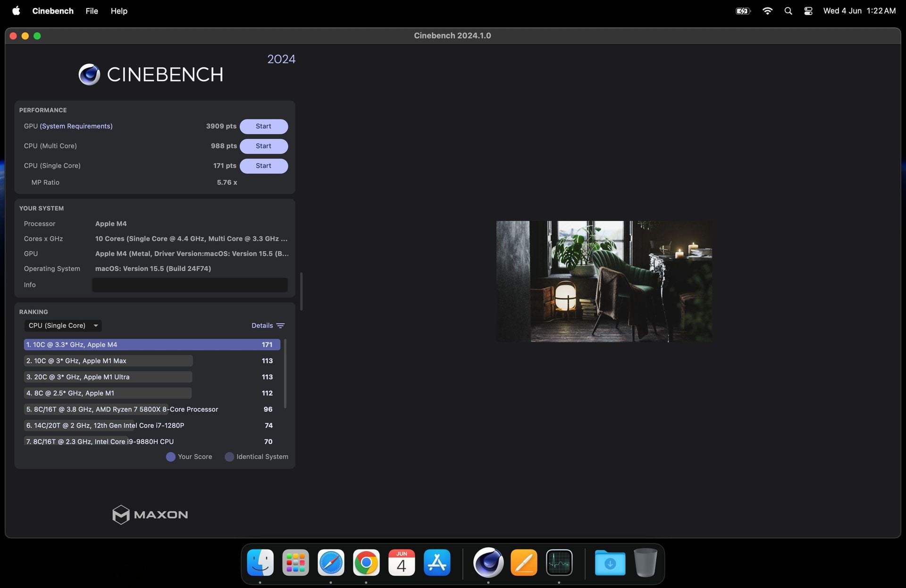Screen dimensions: 906x588
Task: Open the File menu
Action: 92,11
